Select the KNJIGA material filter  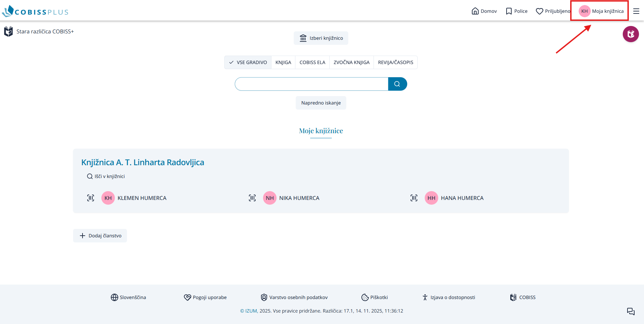[283, 62]
